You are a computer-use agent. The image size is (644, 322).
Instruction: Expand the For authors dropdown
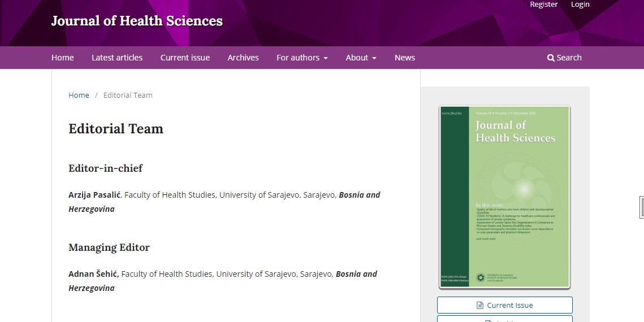click(302, 58)
